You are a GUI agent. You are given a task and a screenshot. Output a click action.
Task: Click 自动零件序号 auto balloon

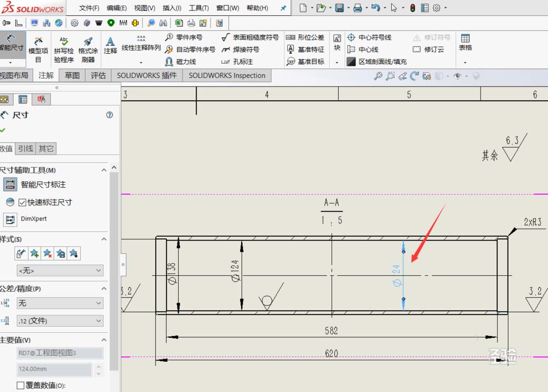point(190,49)
